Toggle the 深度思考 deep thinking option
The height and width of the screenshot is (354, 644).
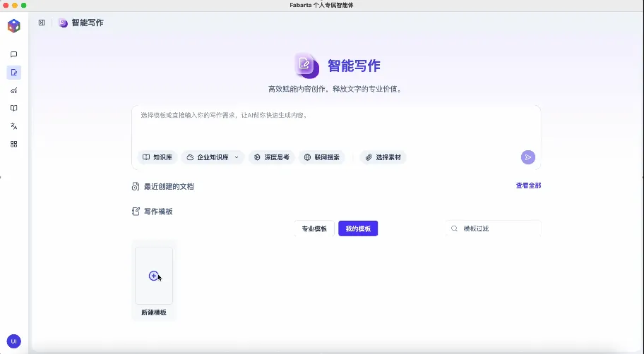point(271,157)
